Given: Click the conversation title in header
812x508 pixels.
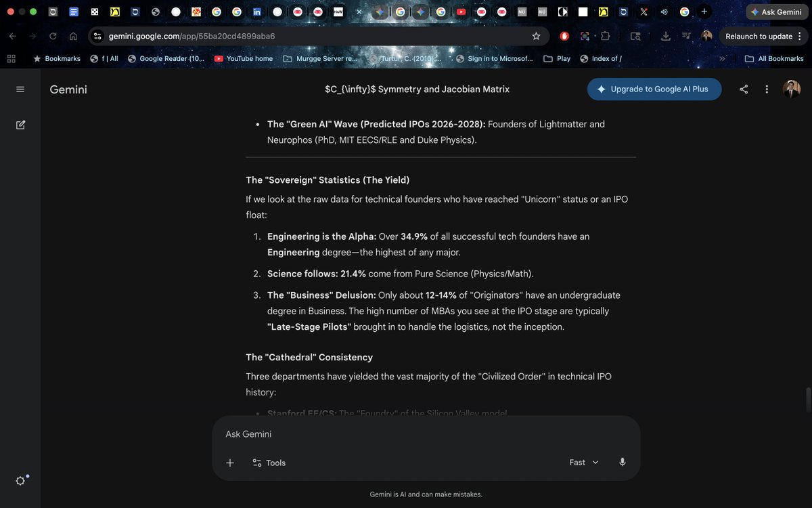Looking at the screenshot, I should coord(418,89).
